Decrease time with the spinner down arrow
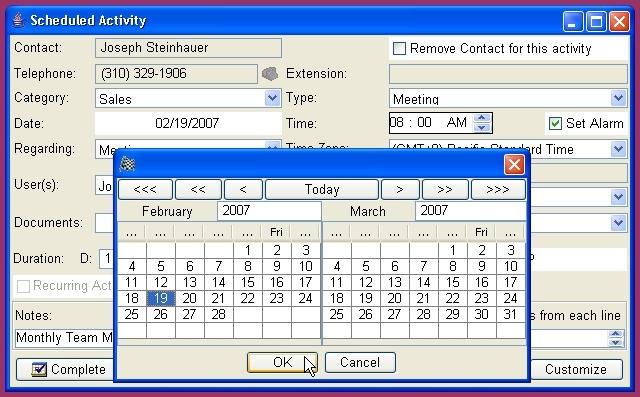Viewport: 640px width, 397px height. [482, 128]
